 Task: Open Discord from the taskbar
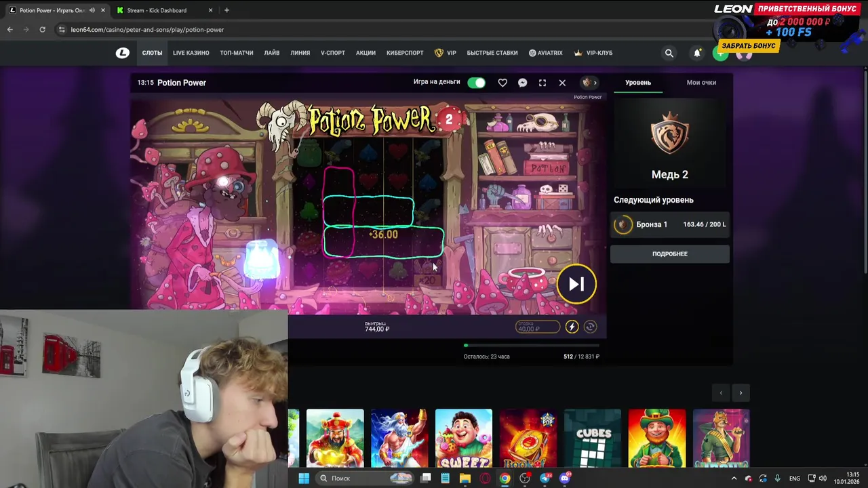[565, 479]
